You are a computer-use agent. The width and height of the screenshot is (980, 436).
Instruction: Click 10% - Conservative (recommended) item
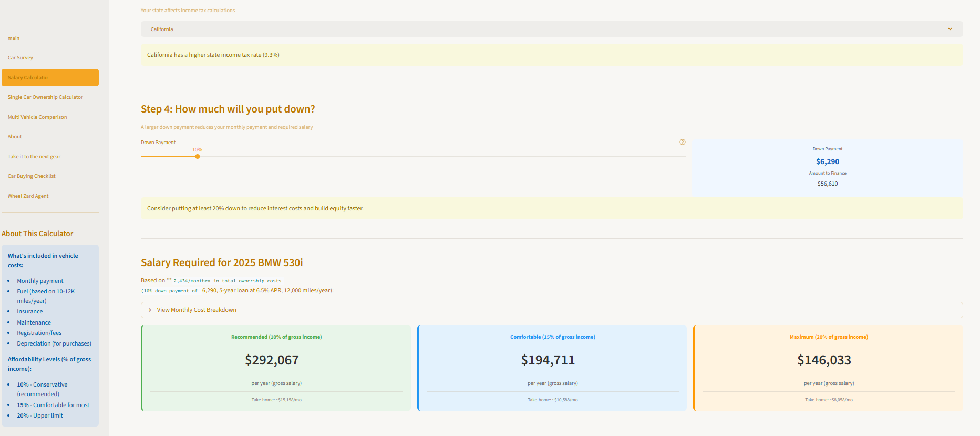(x=42, y=389)
